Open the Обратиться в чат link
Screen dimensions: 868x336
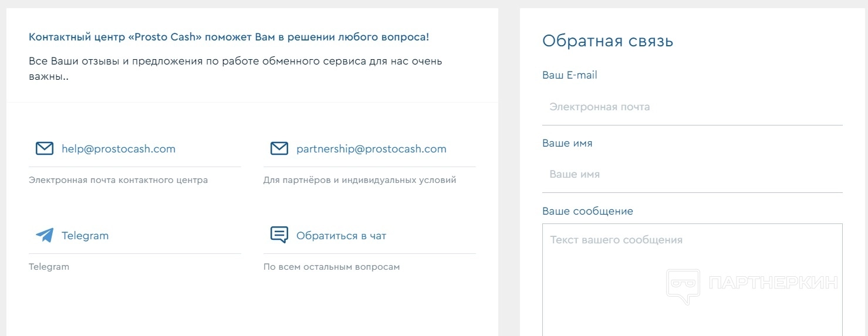(342, 236)
